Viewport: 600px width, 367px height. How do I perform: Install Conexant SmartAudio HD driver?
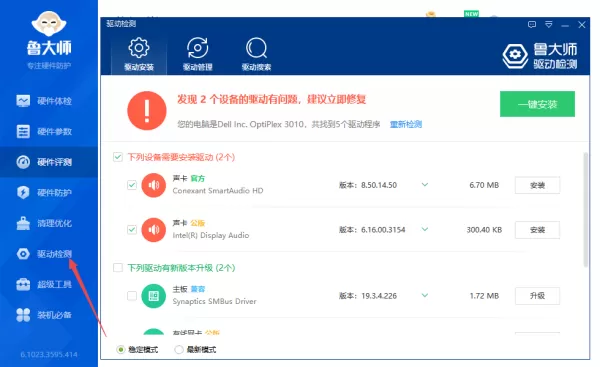pyautogui.click(x=537, y=185)
